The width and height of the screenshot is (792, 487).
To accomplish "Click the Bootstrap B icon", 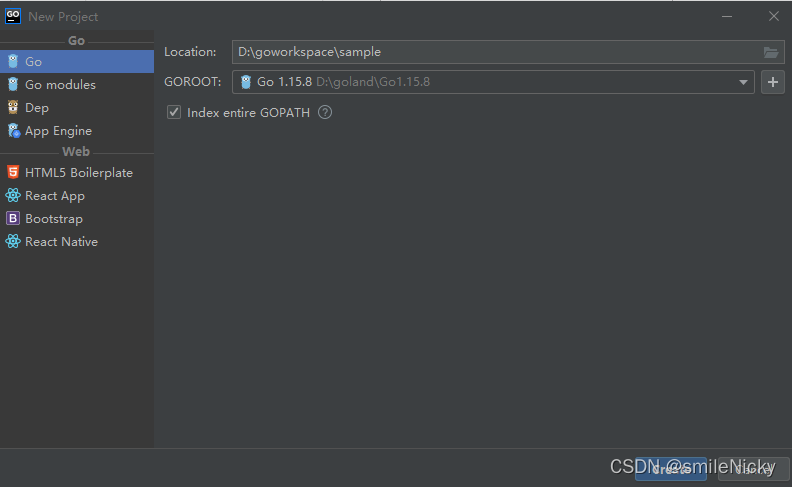I will pyautogui.click(x=13, y=218).
